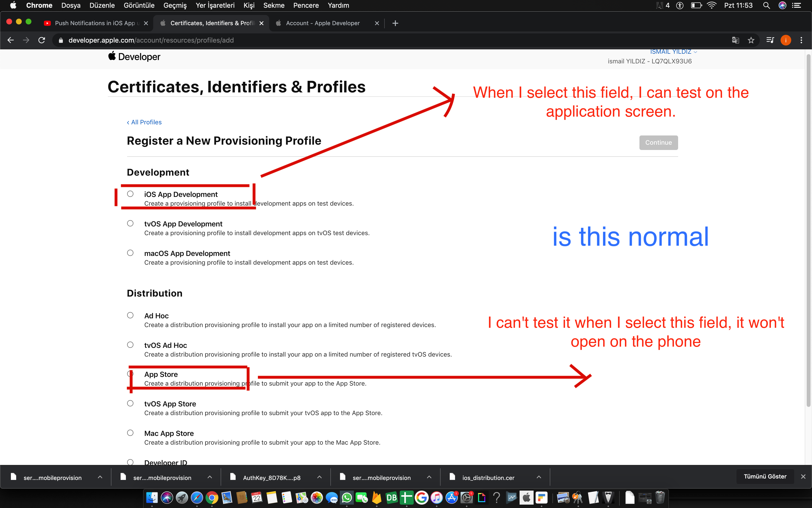Close the downloads bar

(x=803, y=476)
